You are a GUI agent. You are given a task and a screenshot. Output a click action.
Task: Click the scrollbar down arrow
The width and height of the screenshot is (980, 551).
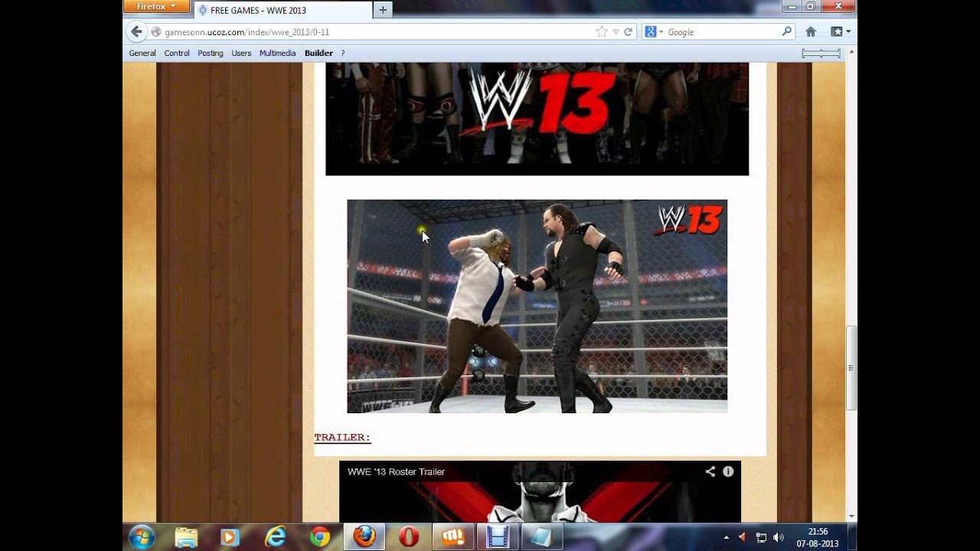[x=851, y=517]
